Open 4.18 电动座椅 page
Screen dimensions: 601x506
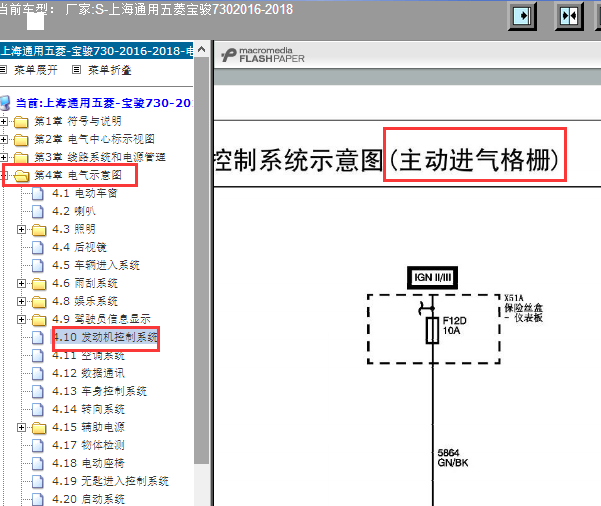(x=88, y=463)
